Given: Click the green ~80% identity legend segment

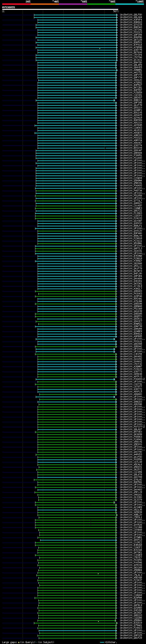Looking at the screenshot, I should coord(101,4).
